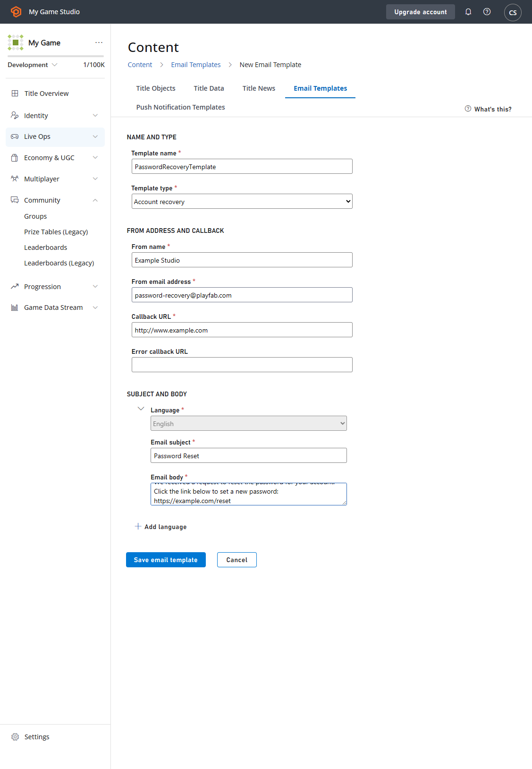
Task: Expand the Progression section chevron
Action: point(95,286)
